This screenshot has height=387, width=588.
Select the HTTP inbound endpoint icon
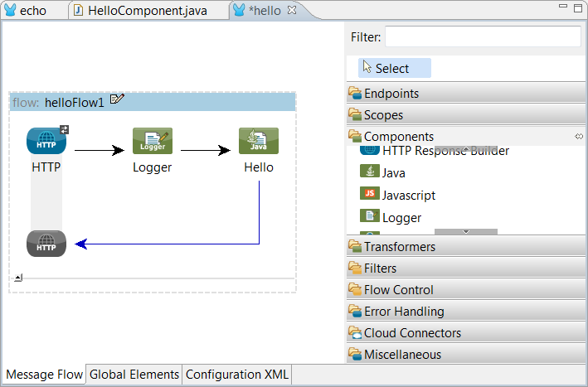pos(46,141)
